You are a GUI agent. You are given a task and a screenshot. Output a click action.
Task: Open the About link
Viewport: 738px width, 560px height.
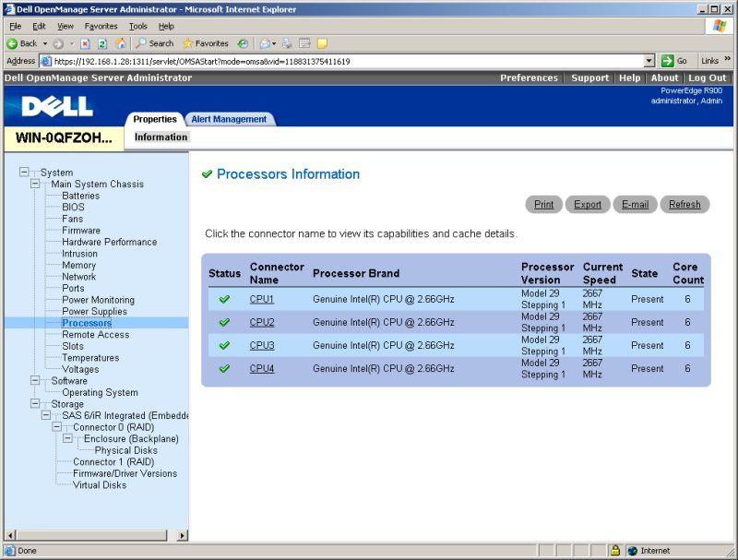click(664, 78)
